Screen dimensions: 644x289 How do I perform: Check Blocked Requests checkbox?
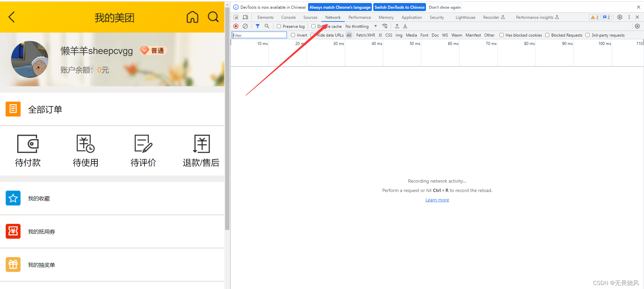[x=547, y=35]
